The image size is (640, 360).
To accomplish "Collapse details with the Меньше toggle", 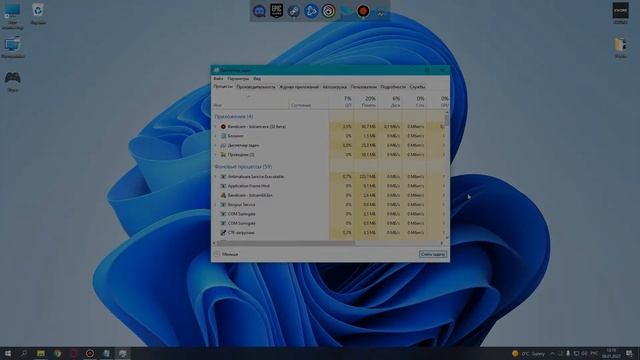I will [x=227, y=254].
